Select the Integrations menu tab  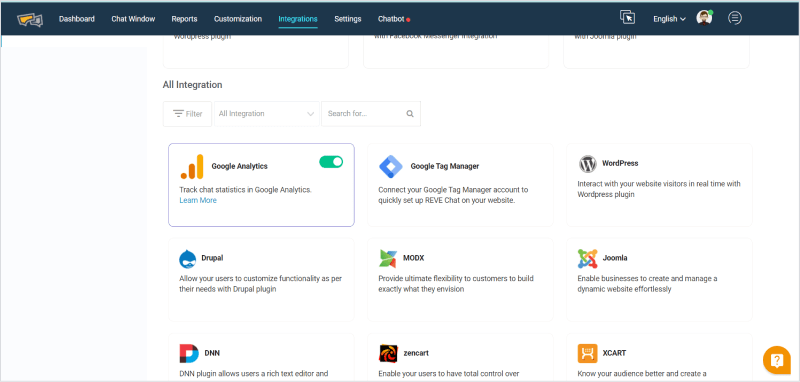click(298, 19)
